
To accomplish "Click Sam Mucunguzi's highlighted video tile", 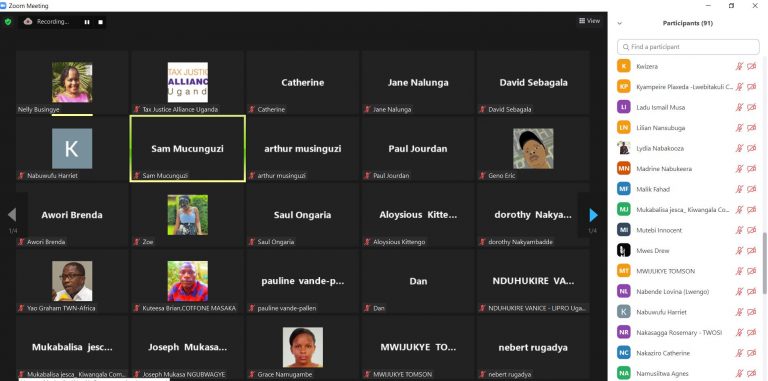I will [188, 148].
